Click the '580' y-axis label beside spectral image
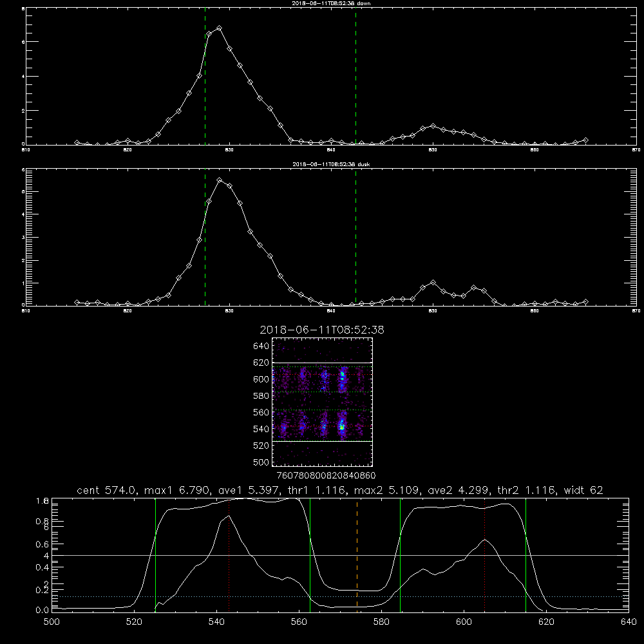 (x=261, y=396)
